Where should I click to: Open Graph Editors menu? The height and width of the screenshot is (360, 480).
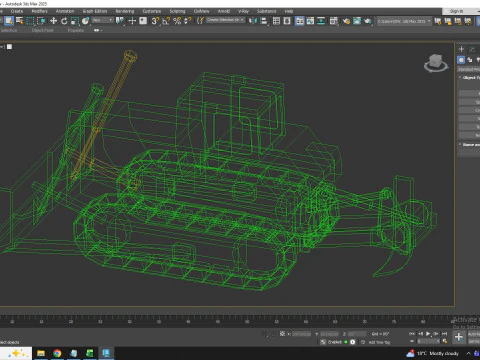95,11
